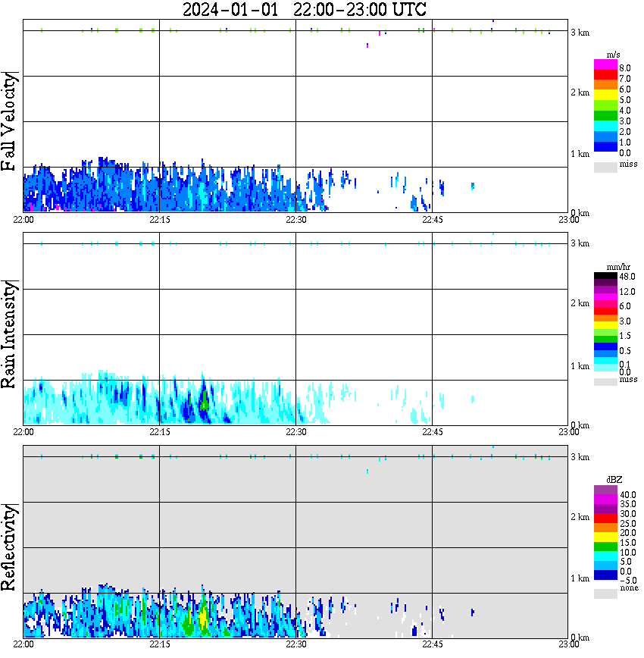This screenshot has width=644, height=658.
Task: Click the '2 km' label of the Fall Velocity panel
Action: click(580, 92)
